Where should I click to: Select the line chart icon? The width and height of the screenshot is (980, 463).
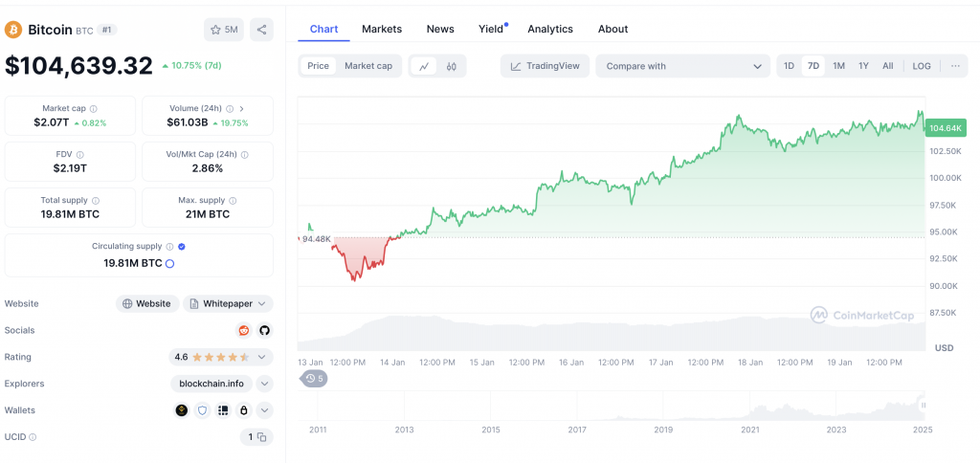(424, 66)
